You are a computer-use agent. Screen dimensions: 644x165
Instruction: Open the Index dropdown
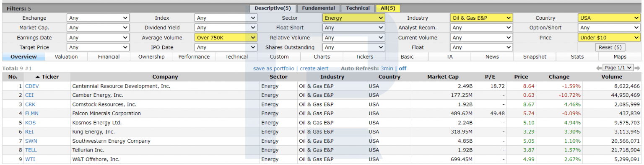point(226,18)
